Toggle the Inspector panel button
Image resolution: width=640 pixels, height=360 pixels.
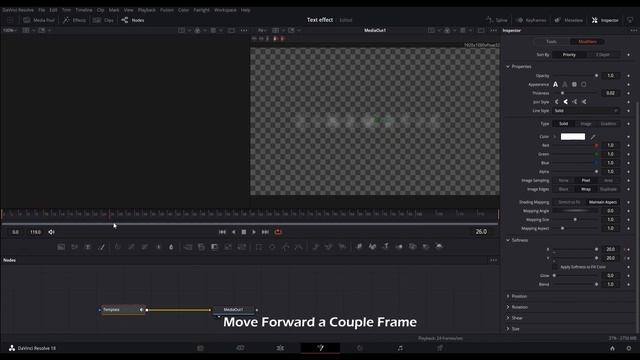605,20
